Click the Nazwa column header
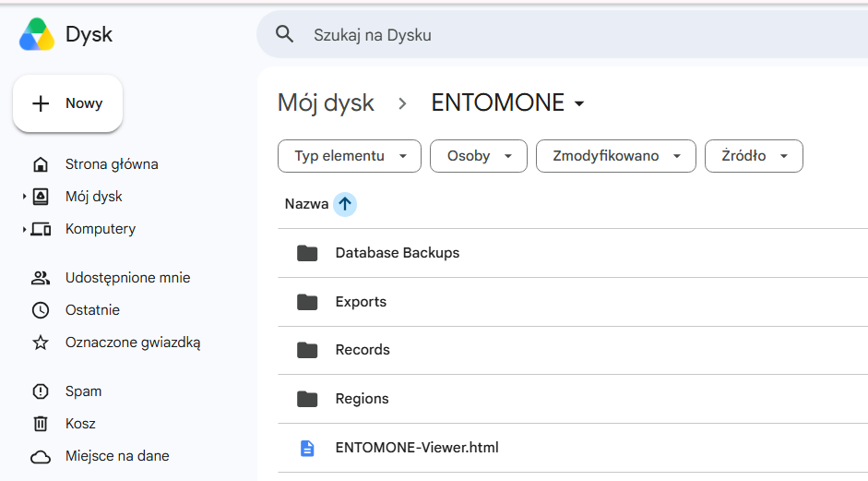The width and height of the screenshot is (868, 481). coord(306,204)
